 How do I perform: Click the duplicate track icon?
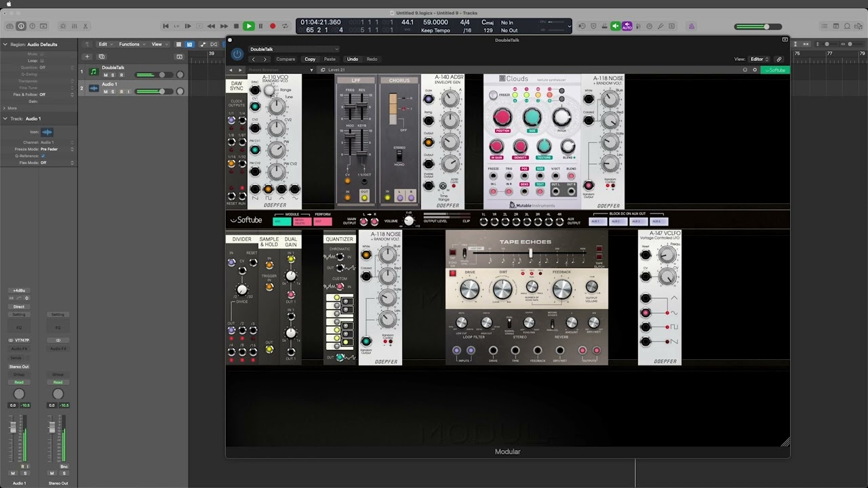[x=102, y=56]
